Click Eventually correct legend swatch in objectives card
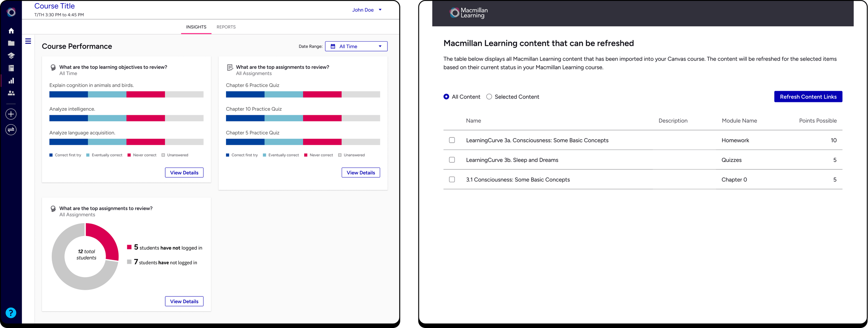Image resolution: width=868 pixels, height=328 pixels. (x=88, y=155)
